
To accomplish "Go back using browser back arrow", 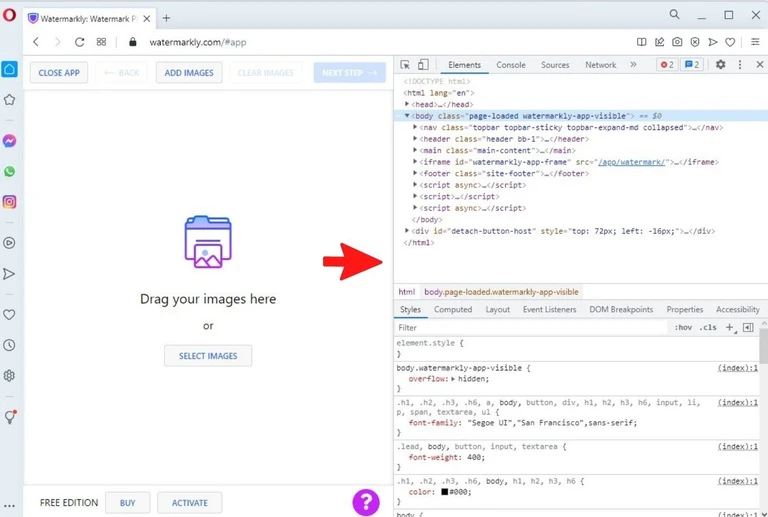I will pyautogui.click(x=36, y=42).
